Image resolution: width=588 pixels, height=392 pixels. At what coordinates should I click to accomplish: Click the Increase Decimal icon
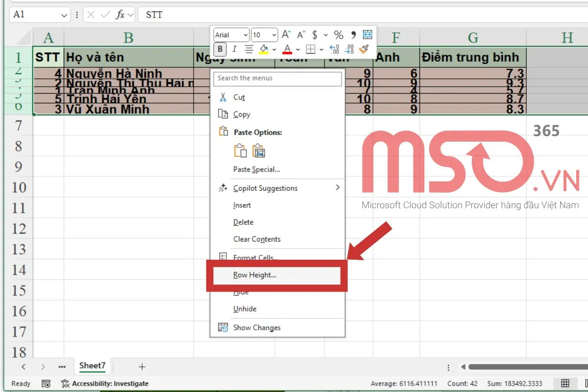[335, 49]
